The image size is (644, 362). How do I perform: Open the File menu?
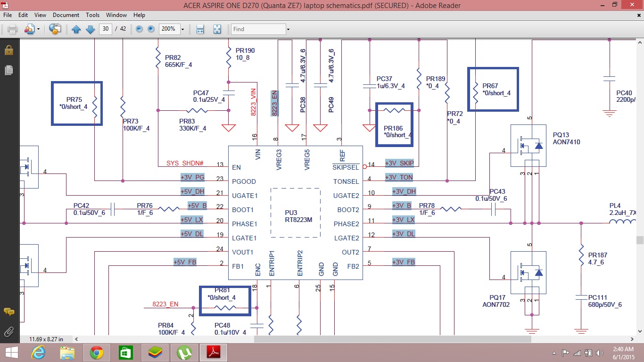pos(7,15)
